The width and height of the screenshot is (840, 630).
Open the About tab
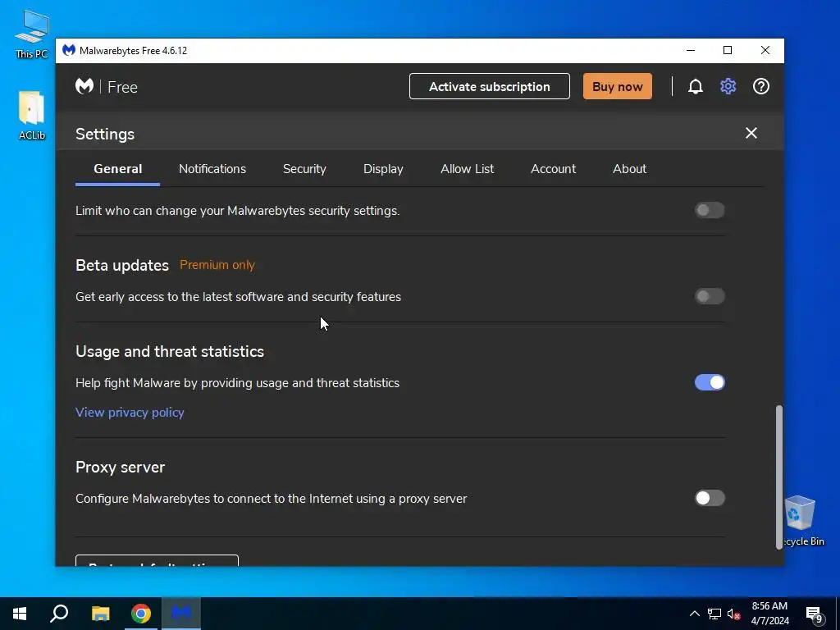pos(629,169)
